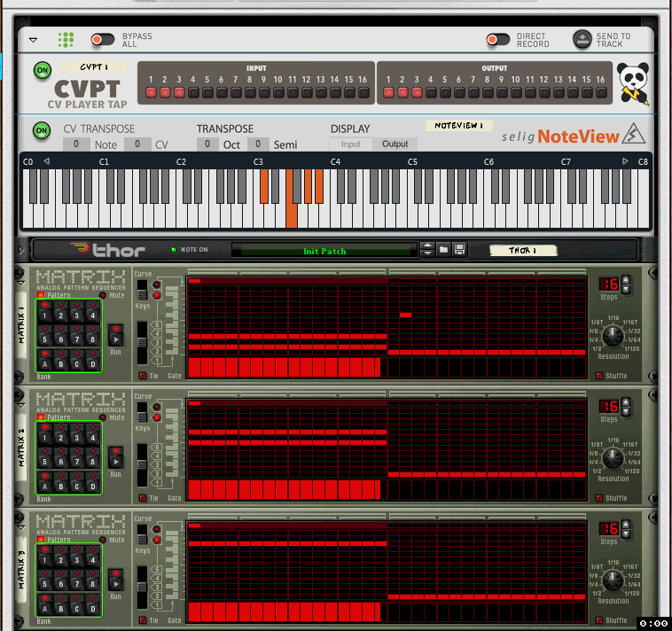The image size is (672, 631).
Task: Click CVPT 1 device name label
Action: click(x=94, y=66)
